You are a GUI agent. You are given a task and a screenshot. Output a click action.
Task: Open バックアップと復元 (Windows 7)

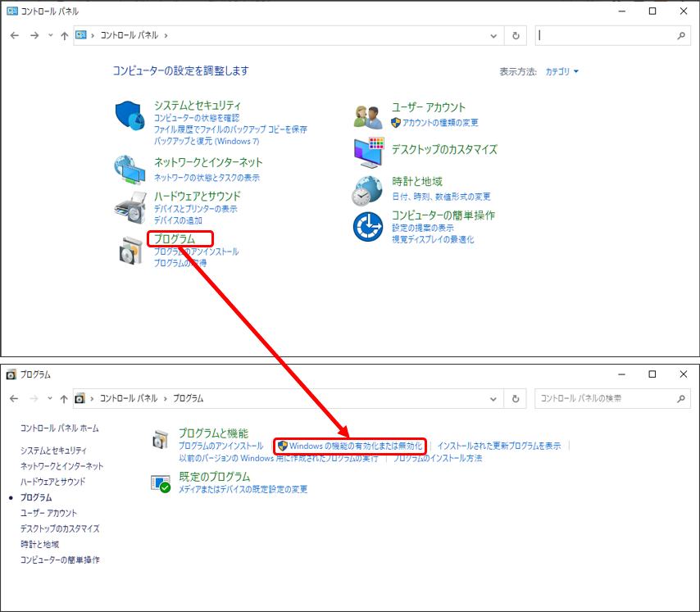(207, 141)
